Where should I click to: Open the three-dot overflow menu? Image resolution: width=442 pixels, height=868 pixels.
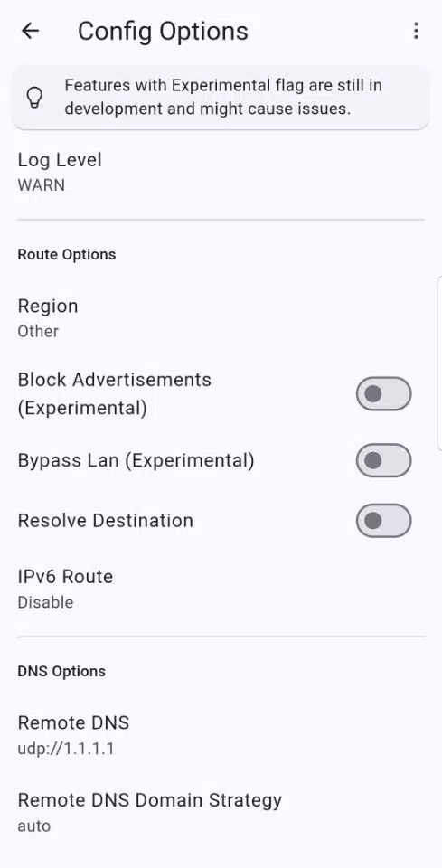click(x=416, y=31)
